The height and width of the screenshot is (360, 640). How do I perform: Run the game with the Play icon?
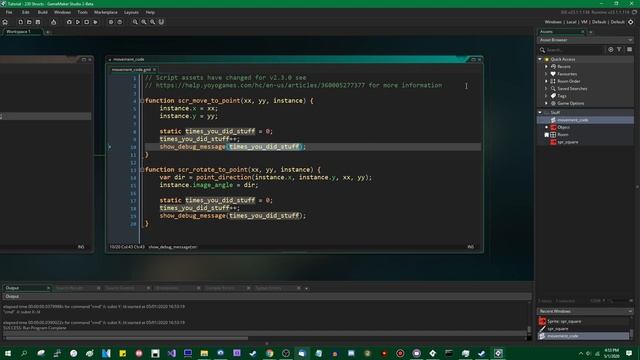(78, 22)
